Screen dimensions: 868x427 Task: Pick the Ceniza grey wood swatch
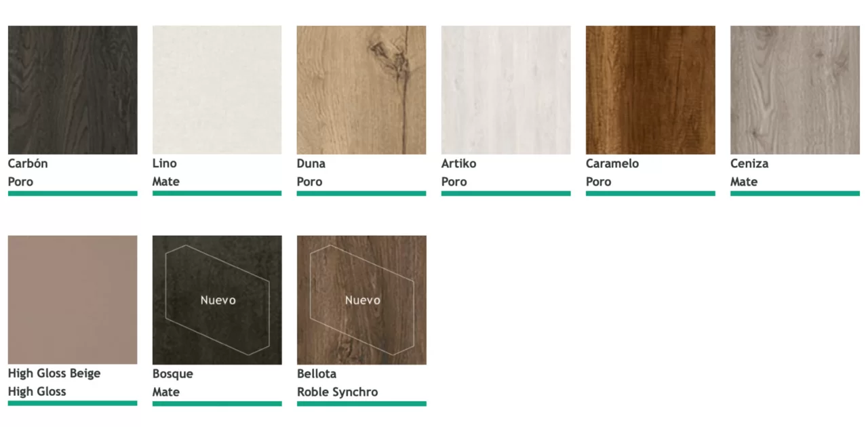(795, 90)
